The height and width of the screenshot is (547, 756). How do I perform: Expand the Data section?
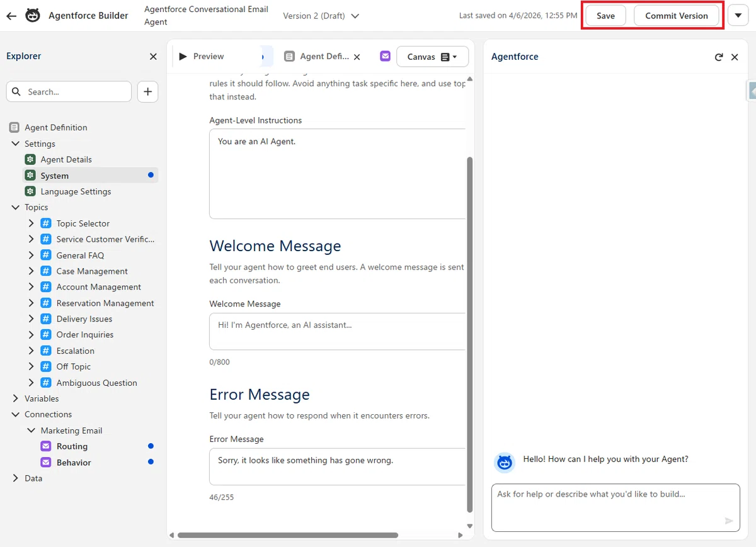pos(16,478)
